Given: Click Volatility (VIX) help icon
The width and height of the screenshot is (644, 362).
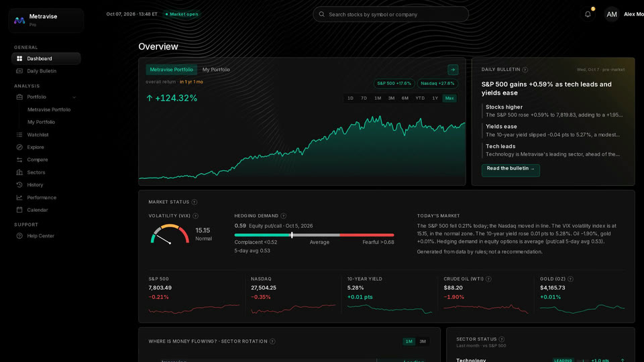Looking at the screenshot, I should [195, 216].
